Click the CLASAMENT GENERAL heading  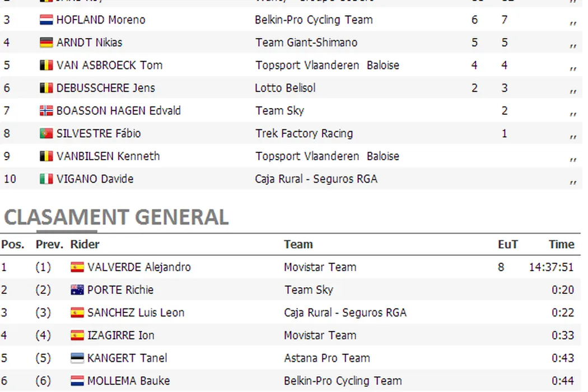116,217
